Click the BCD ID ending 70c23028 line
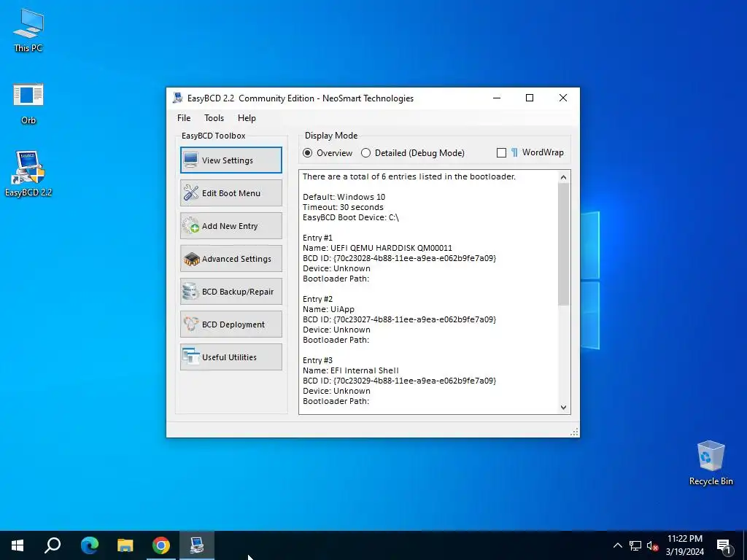 (x=399, y=258)
